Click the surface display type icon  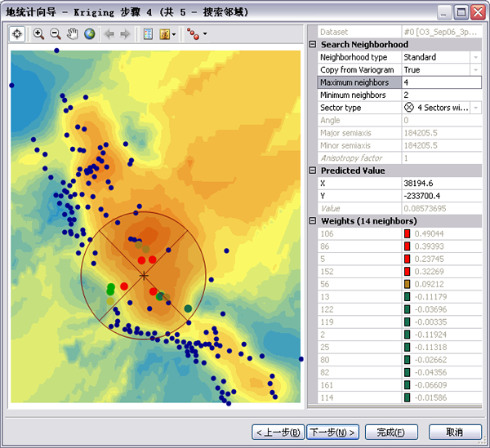(x=166, y=34)
